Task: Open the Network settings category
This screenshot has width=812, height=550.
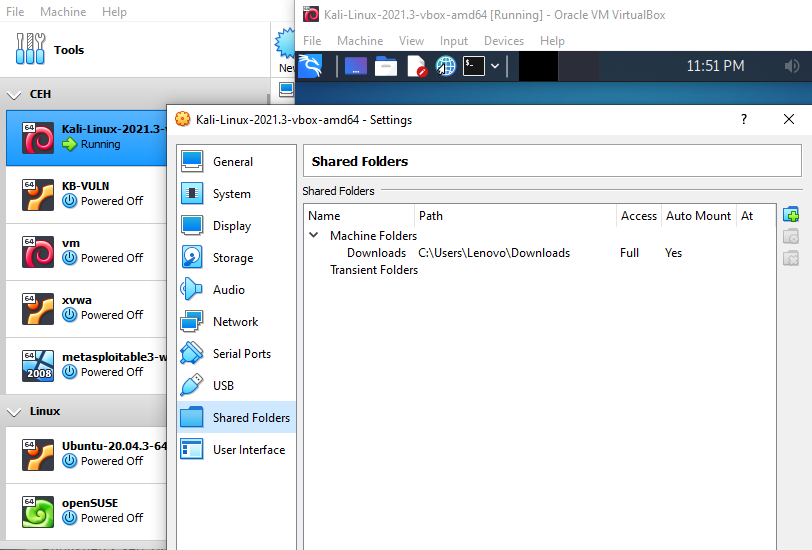Action: tap(236, 322)
